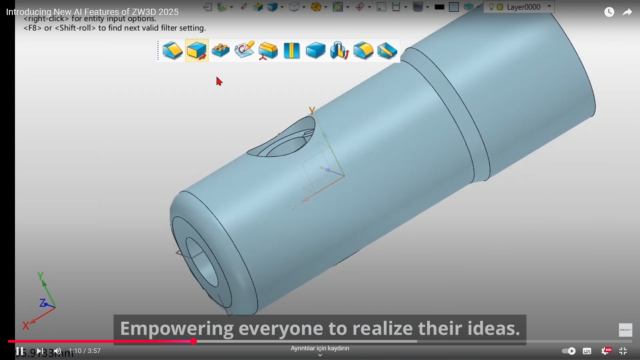
Task: Click the teal layer icon beside Layer0000
Action: pyautogui.click(x=469, y=7)
